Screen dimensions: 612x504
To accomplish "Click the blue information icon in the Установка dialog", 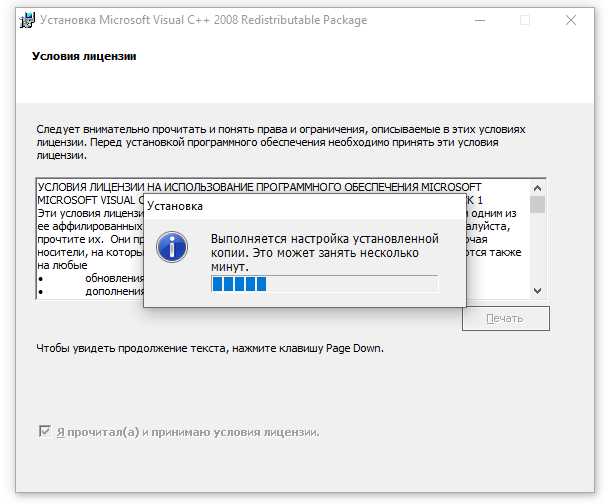I will pyautogui.click(x=172, y=247).
